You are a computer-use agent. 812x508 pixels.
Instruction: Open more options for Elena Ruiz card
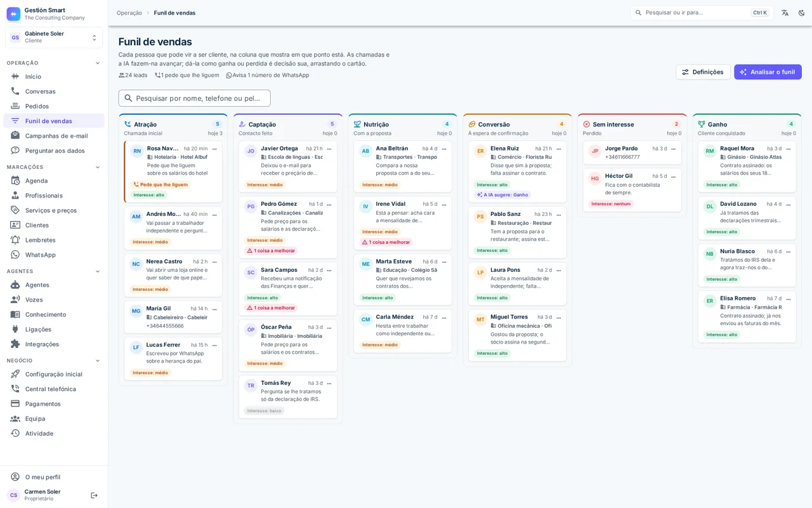(x=559, y=149)
